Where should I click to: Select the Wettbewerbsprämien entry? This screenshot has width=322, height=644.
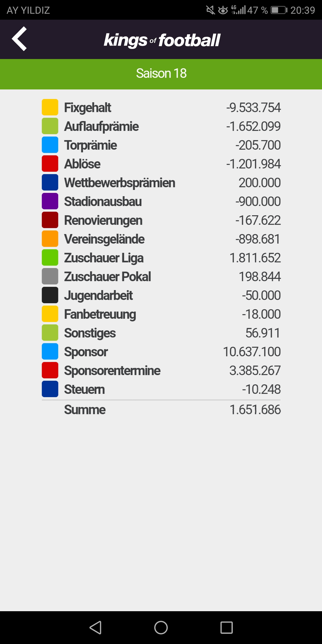[x=161, y=183]
